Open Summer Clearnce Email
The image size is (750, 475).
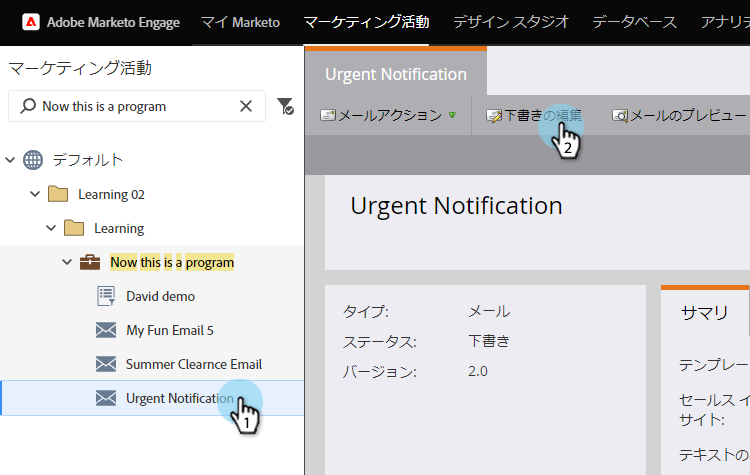pyautogui.click(x=194, y=364)
